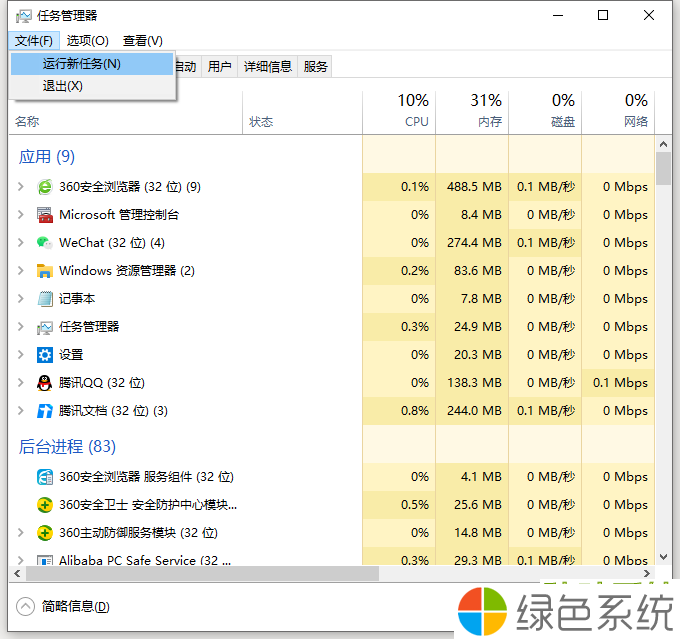Image resolution: width=680 pixels, height=639 pixels.
Task: Sort by the 状态 column header
Action: 302,111
